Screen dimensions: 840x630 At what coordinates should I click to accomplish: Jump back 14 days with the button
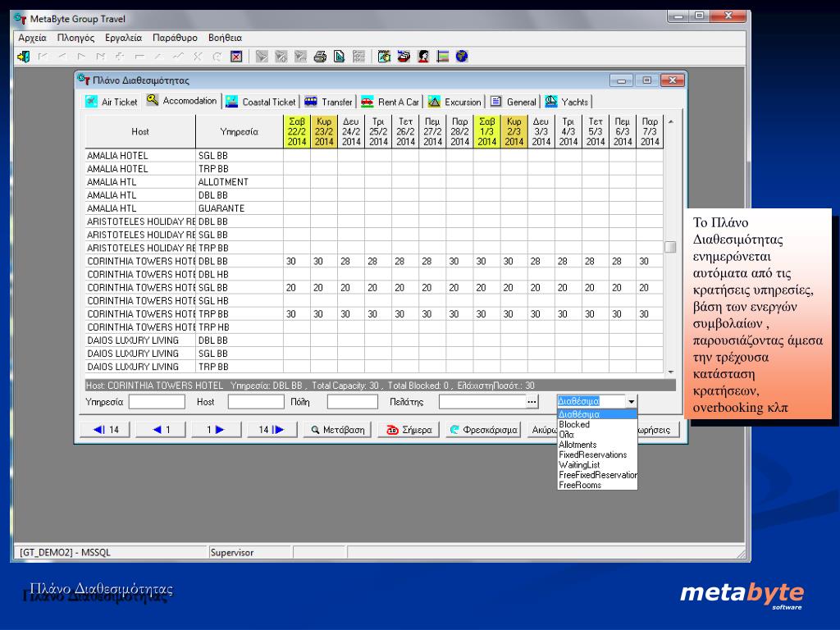tap(106, 430)
